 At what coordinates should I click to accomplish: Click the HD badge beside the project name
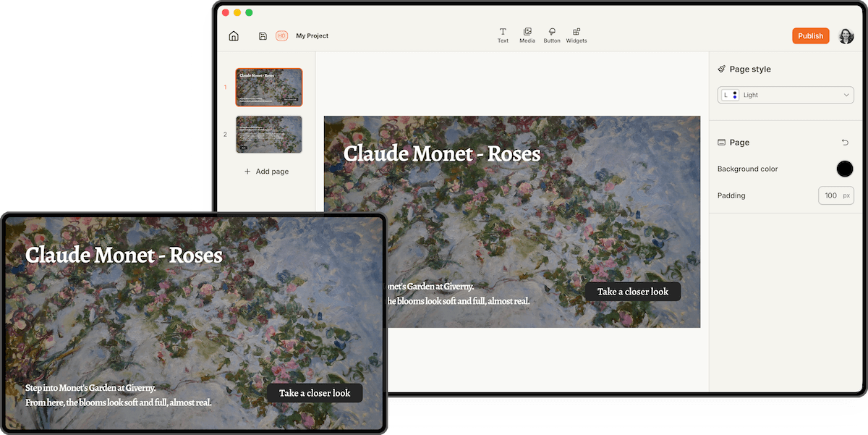[x=281, y=35]
